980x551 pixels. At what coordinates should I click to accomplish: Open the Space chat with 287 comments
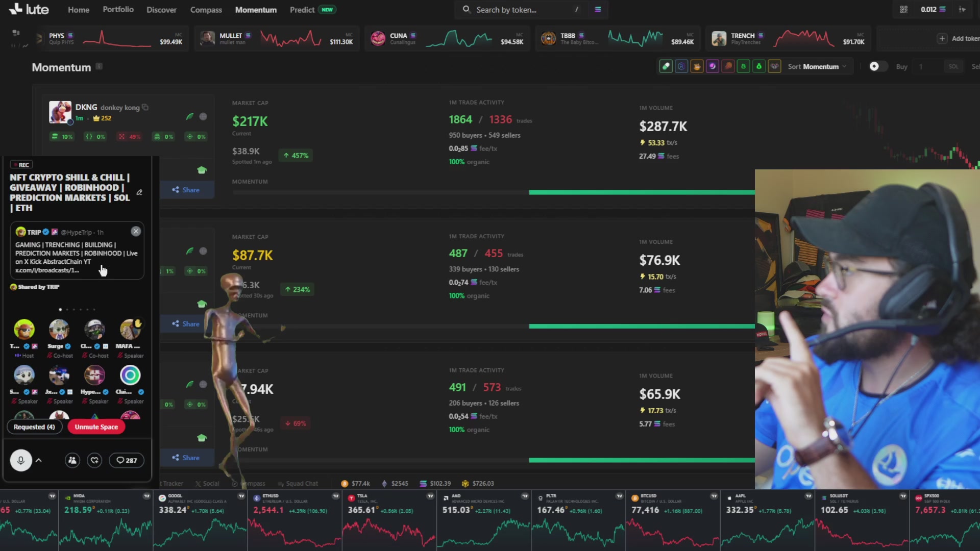point(127,460)
